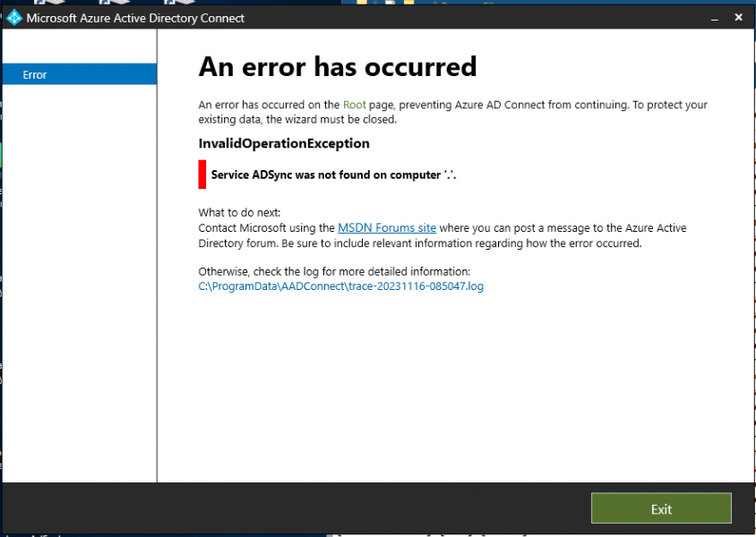
Task: Click the 'An error has occurred' heading
Action: click(x=338, y=66)
